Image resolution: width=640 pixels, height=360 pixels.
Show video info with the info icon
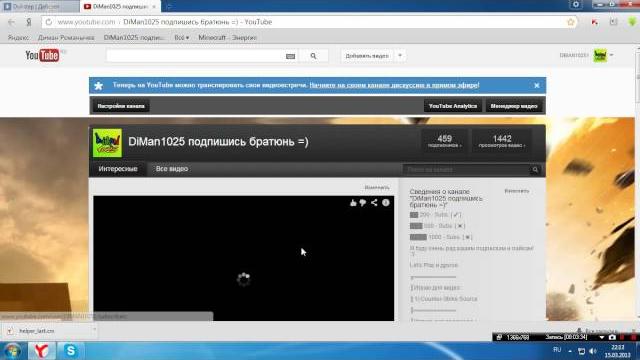pos(386,203)
